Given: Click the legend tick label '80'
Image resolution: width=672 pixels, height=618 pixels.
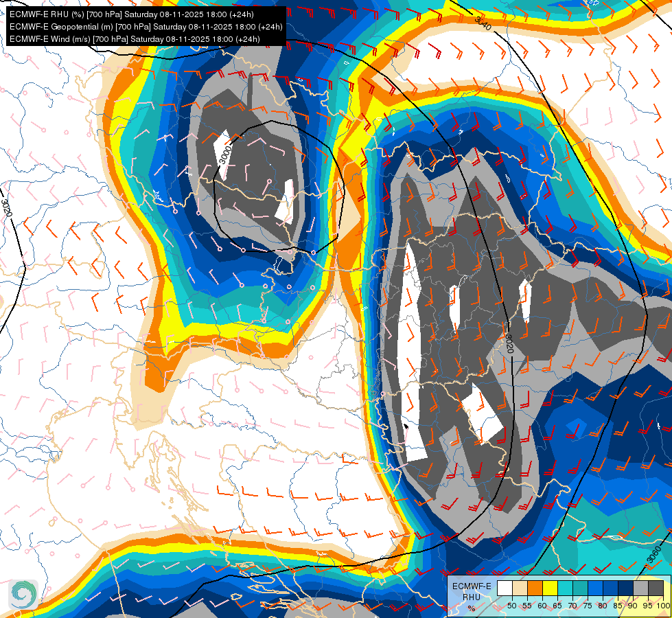Looking at the screenshot, I should click(x=603, y=606).
